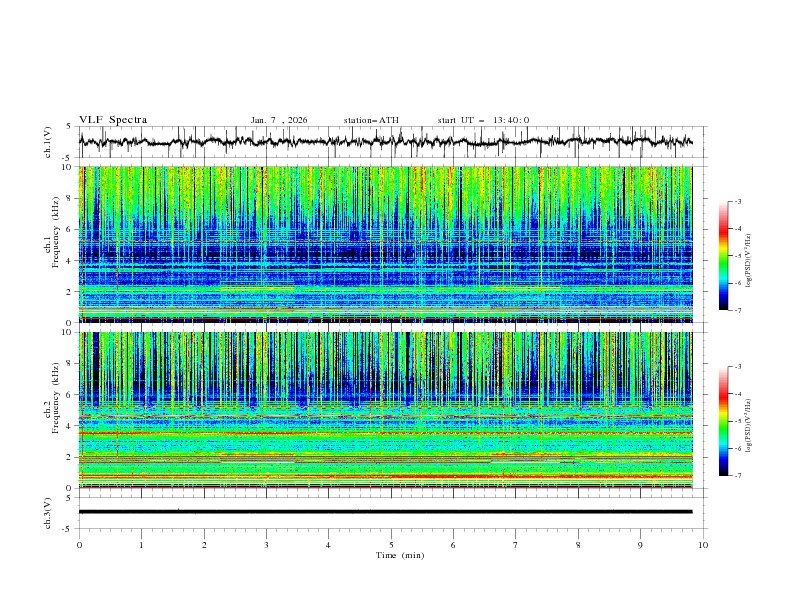Click the VLF Spectra title text
Screen dimensions: 792x612
[x=113, y=120]
